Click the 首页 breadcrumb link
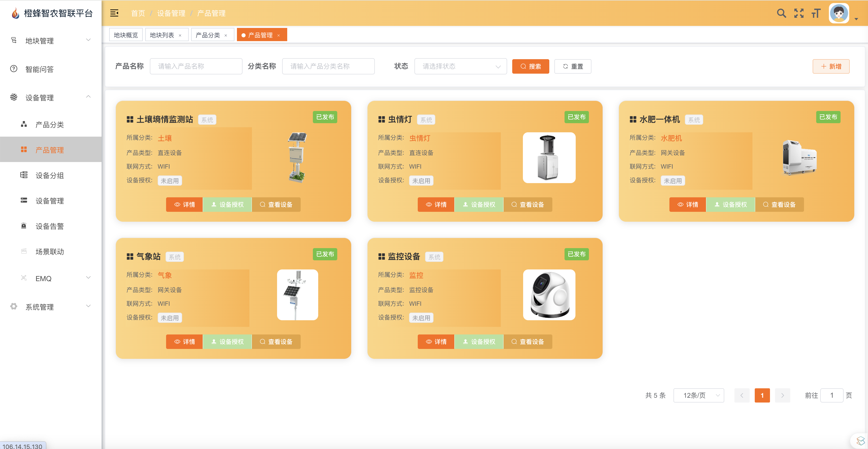Image resolution: width=868 pixels, height=449 pixels. click(138, 13)
